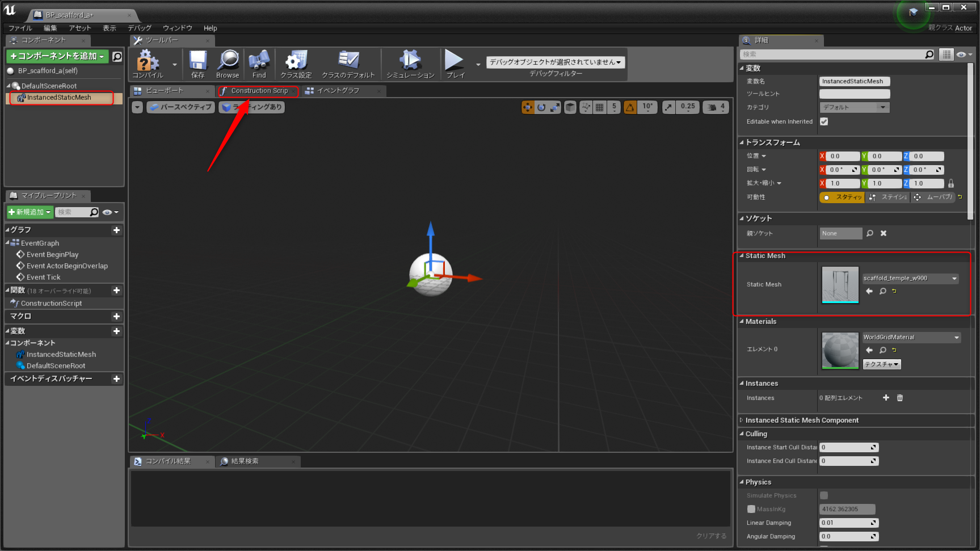Select Event ActorBeginOverlap in My Blueprint
This screenshot has height=551, width=980.
tap(67, 266)
